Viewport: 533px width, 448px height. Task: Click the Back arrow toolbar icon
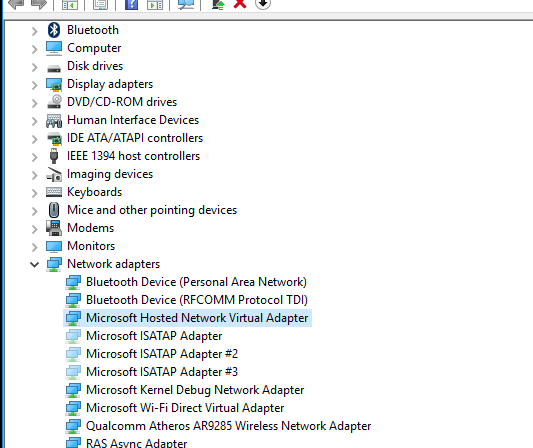tap(16, 4)
